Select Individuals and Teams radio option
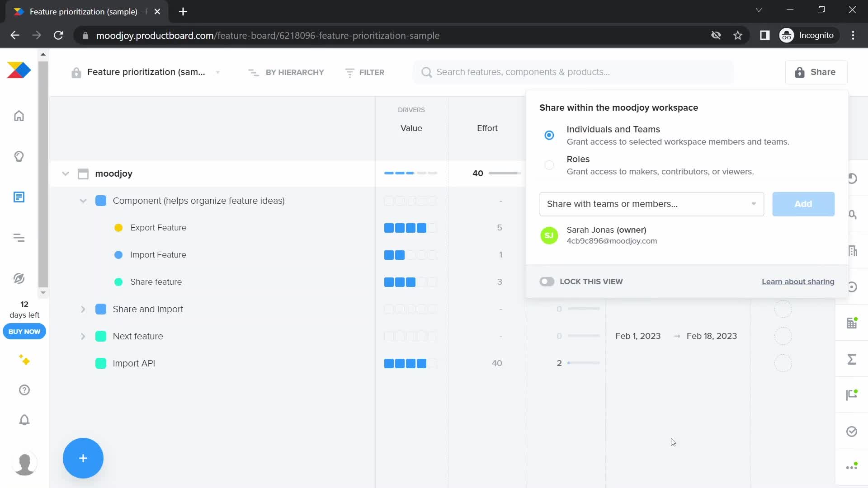Viewport: 868px width, 488px height. (x=549, y=135)
